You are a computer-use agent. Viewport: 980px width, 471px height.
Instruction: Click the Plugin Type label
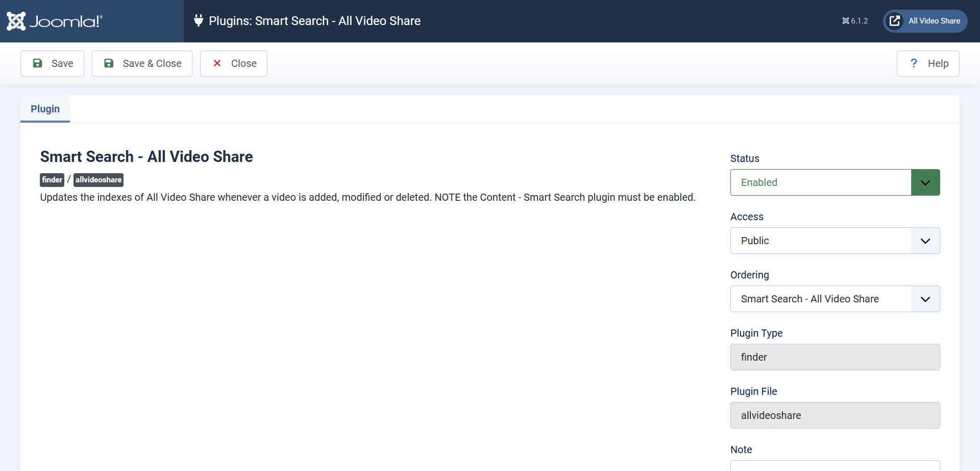click(756, 333)
